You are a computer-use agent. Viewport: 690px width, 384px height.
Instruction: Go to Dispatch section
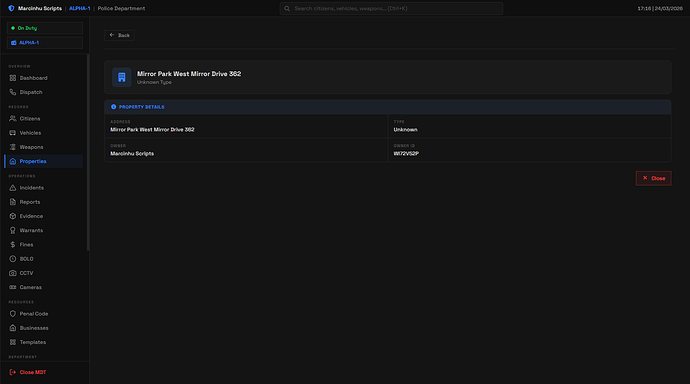(x=44, y=92)
